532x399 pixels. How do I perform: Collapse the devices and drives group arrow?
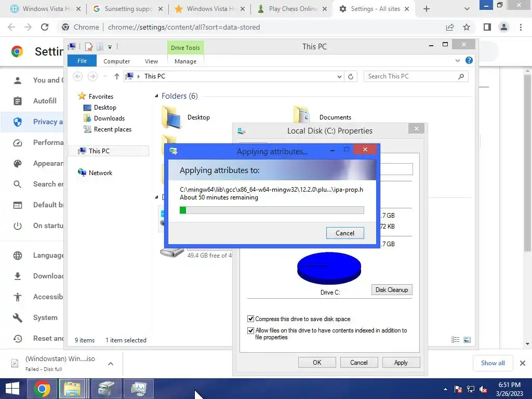click(x=156, y=197)
